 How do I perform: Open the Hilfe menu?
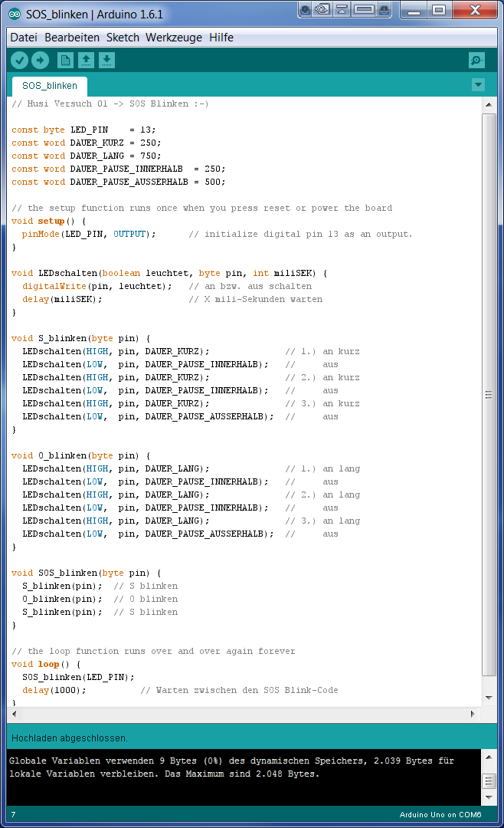pos(221,38)
